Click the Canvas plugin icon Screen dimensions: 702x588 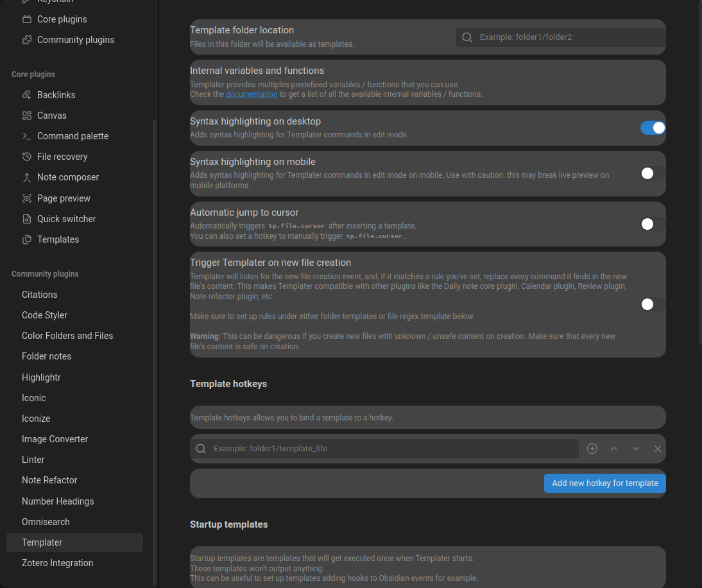tap(27, 116)
